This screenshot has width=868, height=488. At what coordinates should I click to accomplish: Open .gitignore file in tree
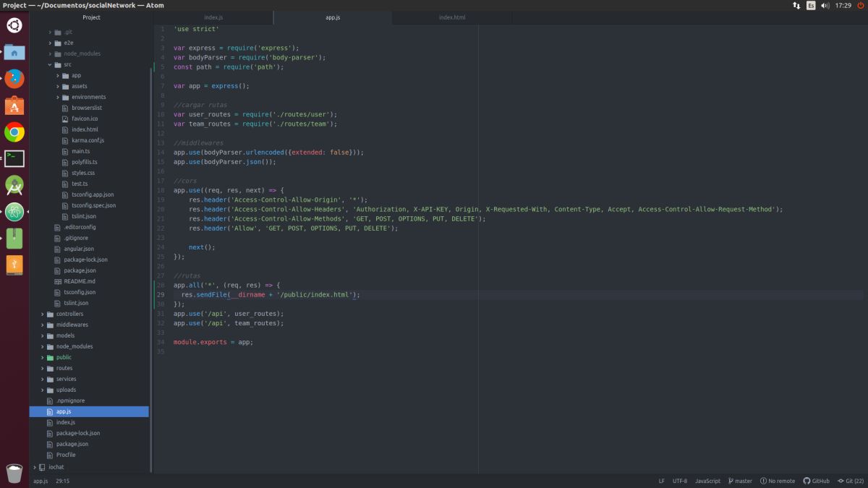(x=76, y=238)
